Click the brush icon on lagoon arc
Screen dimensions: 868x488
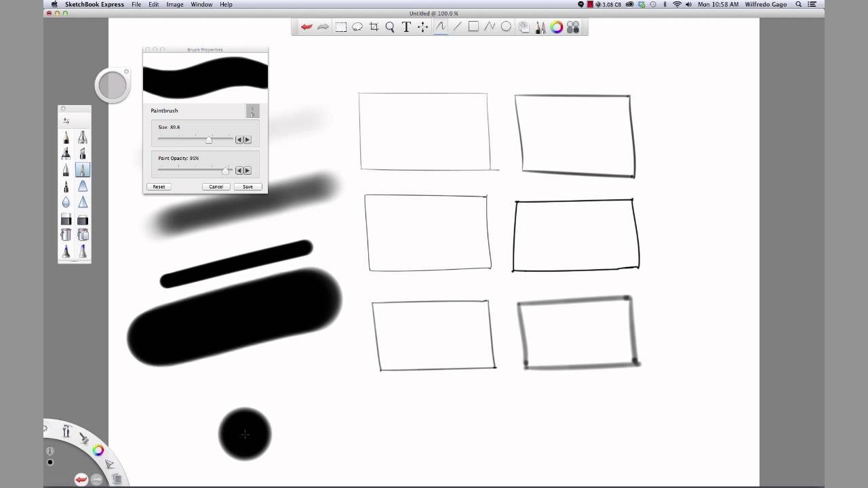tap(84, 439)
